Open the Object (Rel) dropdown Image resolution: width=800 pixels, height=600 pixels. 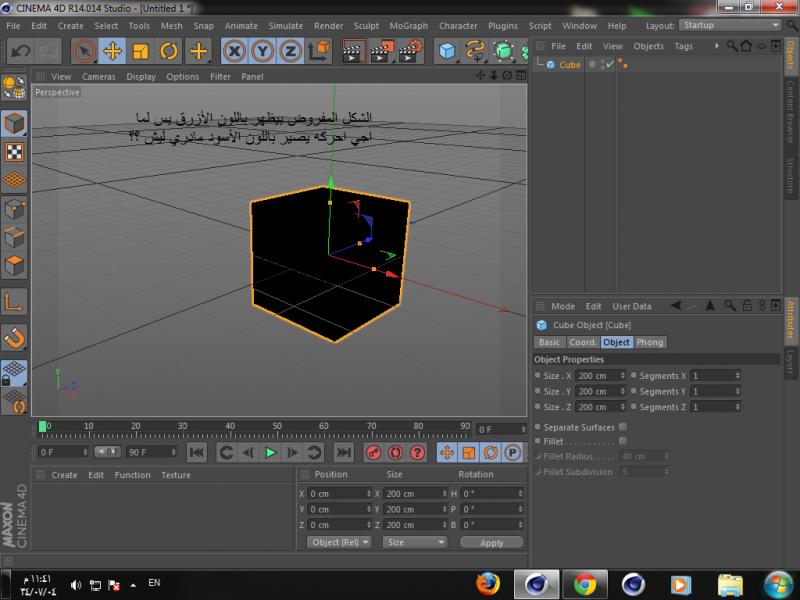[x=339, y=542]
